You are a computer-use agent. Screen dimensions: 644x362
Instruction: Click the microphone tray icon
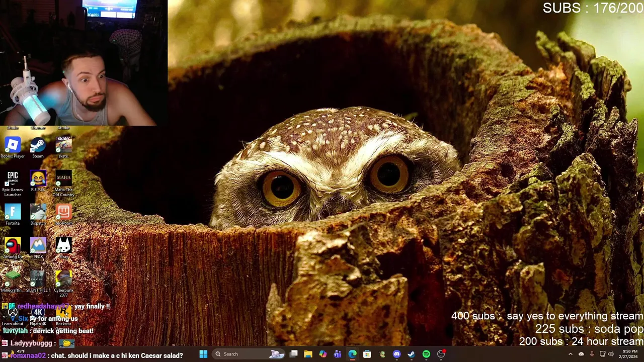click(x=592, y=354)
